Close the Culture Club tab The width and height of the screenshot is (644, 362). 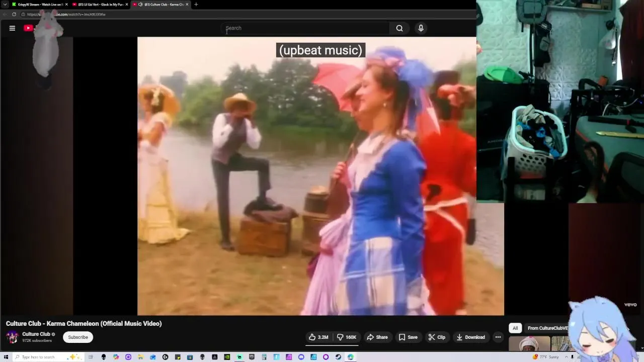[187, 5]
